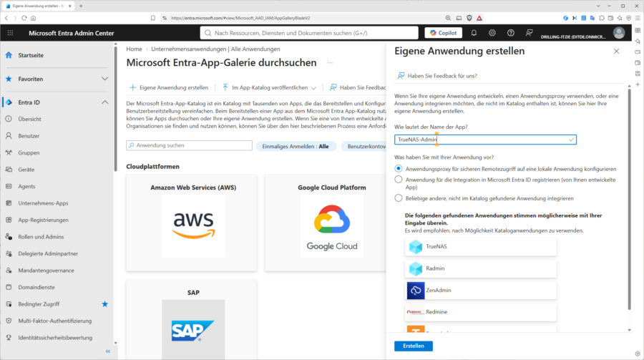This screenshot has width=644, height=360.
Task: Select Beliebige andere, nicht im Katalog option
Action: point(399,198)
